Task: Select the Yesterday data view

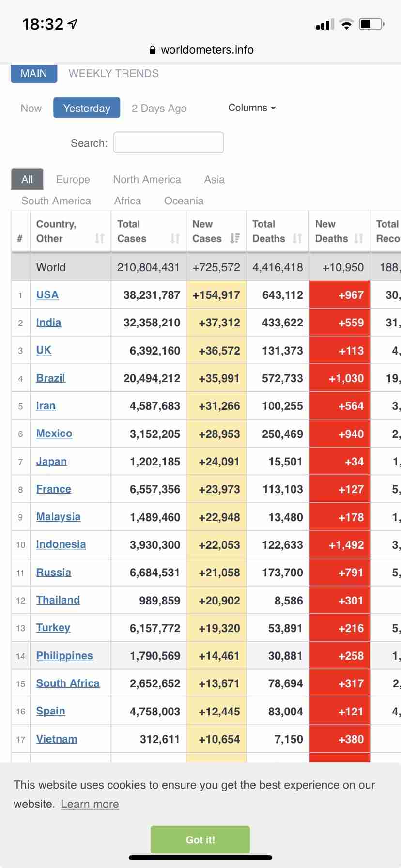Action: tap(87, 108)
